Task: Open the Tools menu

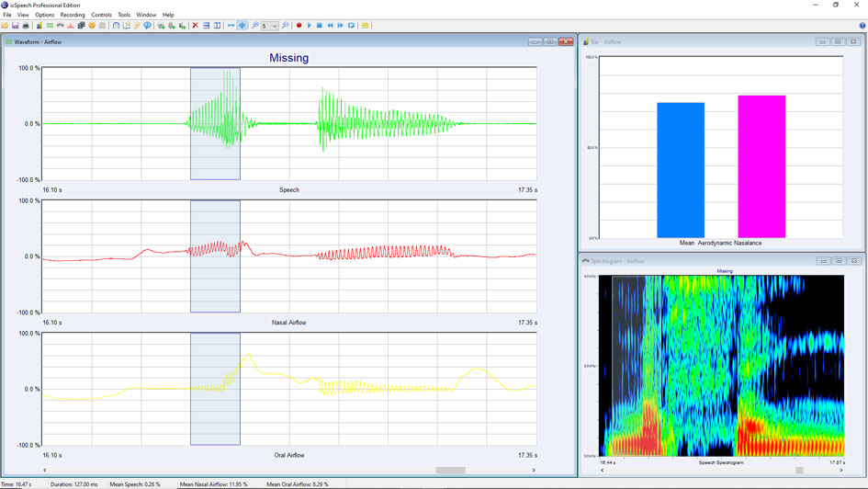Action: (124, 15)
